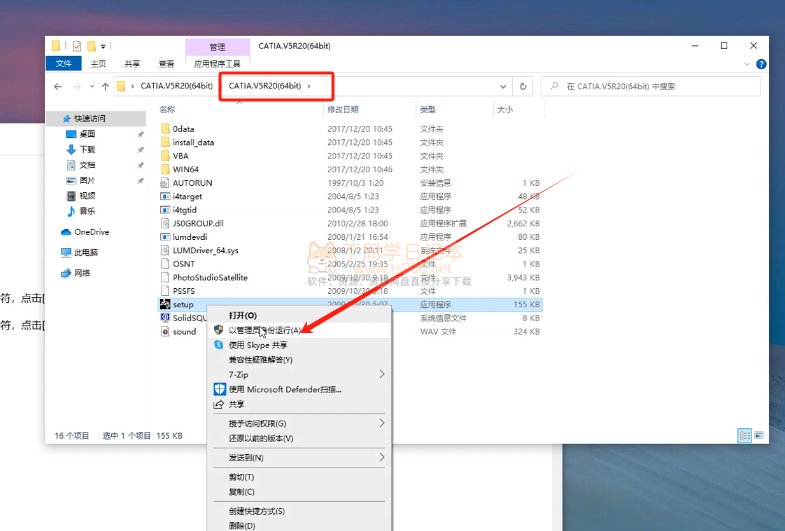Select the AUTORUN setup information file
785x531 pixels.
click(x=192, y=183)
